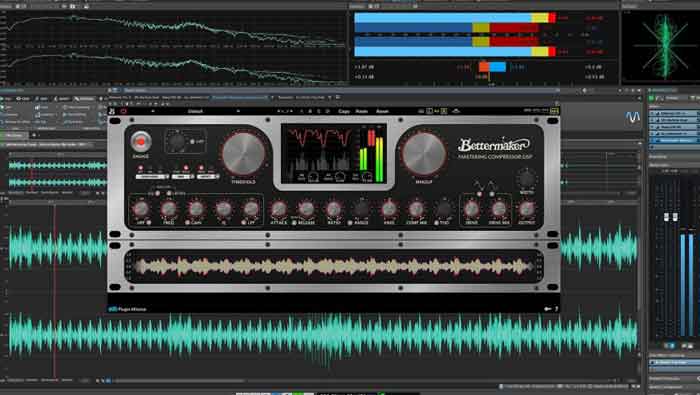The height and width of the screenshot is (395, 700).
Task: Click the Q knob
Action: coord(224,209)
